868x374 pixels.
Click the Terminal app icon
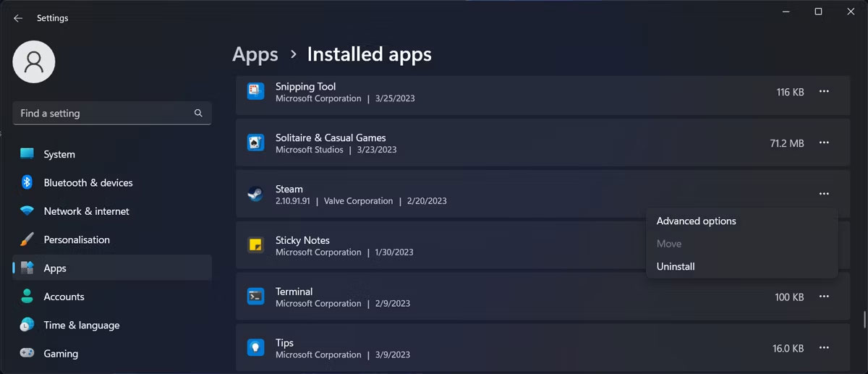(x=255, y=297)
